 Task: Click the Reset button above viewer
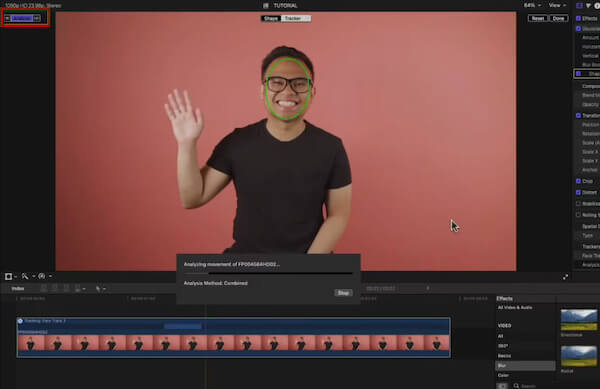[x=538, y=18]
